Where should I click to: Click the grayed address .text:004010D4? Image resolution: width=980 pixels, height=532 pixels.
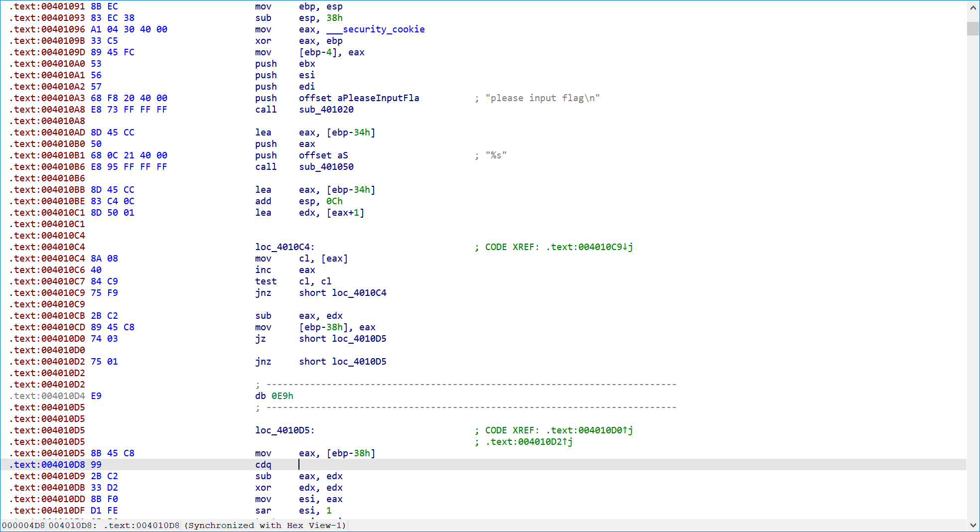coord(47,396)
